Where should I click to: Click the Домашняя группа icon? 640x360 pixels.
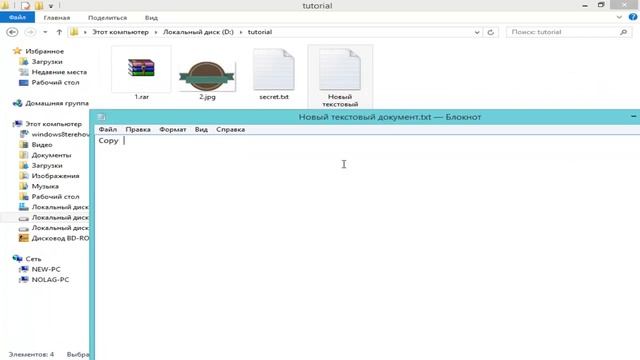pyautogui.click(x=17, y=103)
